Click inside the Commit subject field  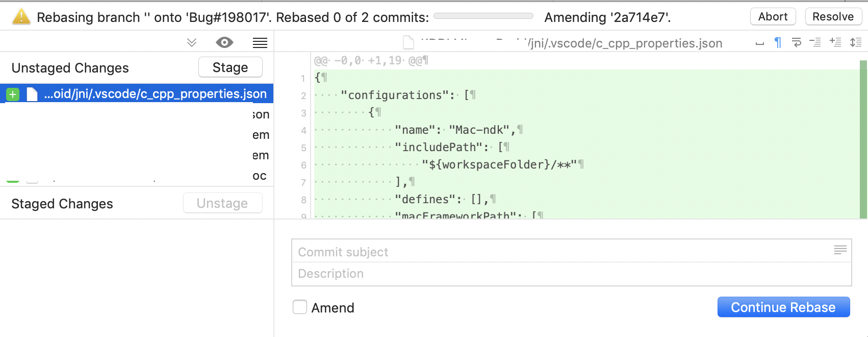click(x=510, y=251)
